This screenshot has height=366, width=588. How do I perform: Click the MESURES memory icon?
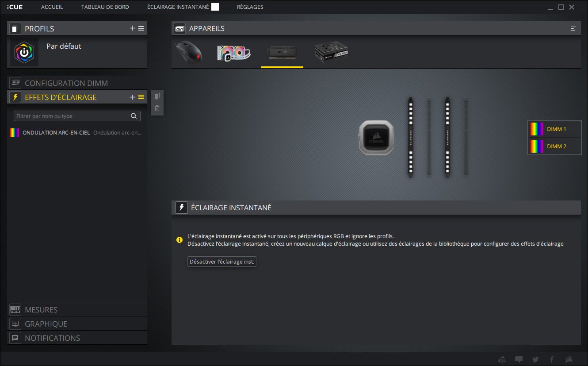point(15,309)
